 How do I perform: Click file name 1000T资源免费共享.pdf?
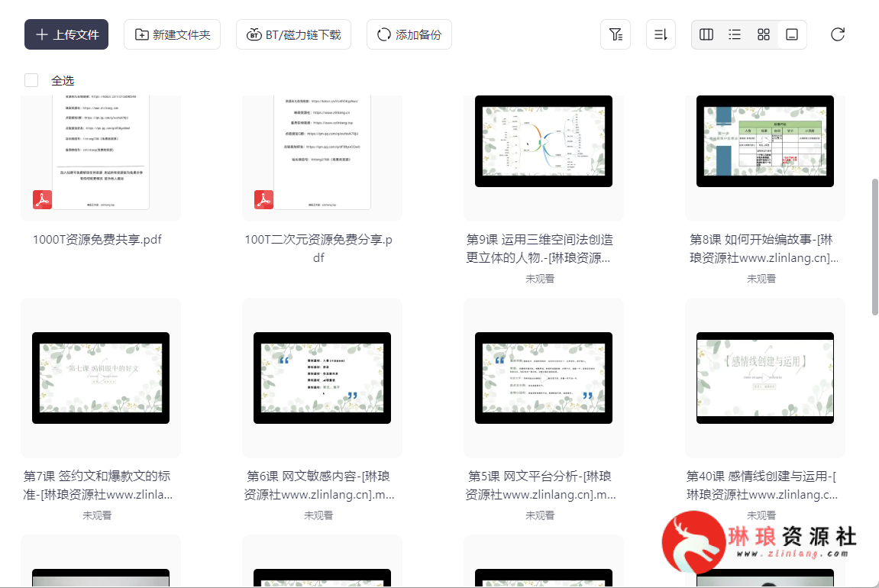coord(97,240)
